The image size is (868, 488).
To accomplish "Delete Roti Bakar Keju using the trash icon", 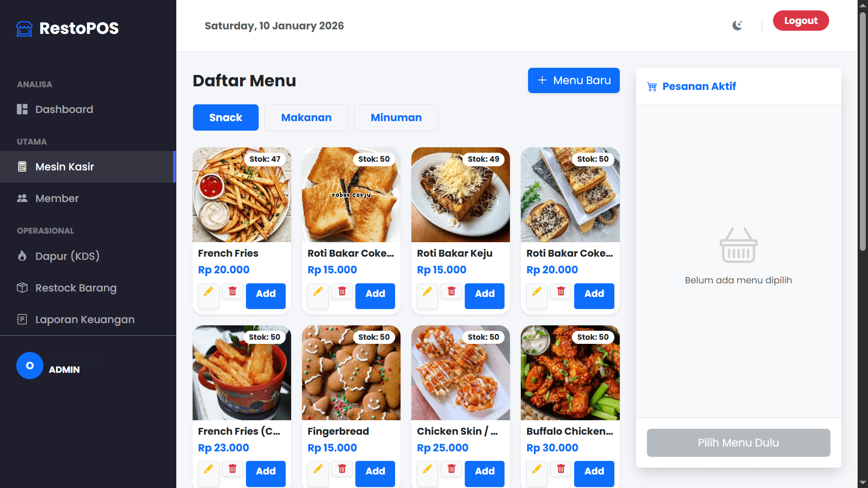I will [451, 291].
